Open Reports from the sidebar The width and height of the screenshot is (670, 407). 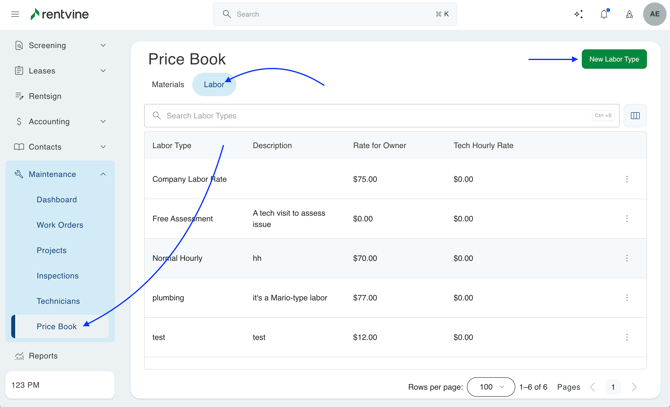click(x=43, y=356)
